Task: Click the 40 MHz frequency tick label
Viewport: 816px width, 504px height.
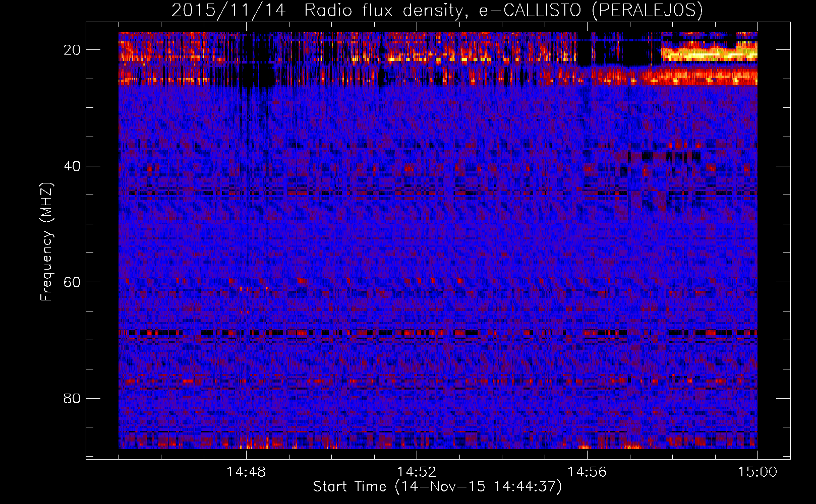Action: click(x=72, y=166)
